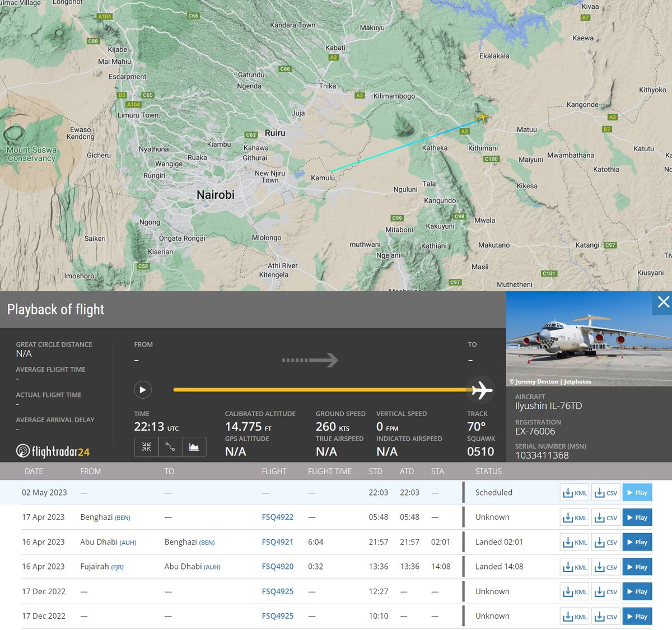The image size is (672, 630).
Task: Download CSV for FSQ4921 flight
Action: pos(605,542)
